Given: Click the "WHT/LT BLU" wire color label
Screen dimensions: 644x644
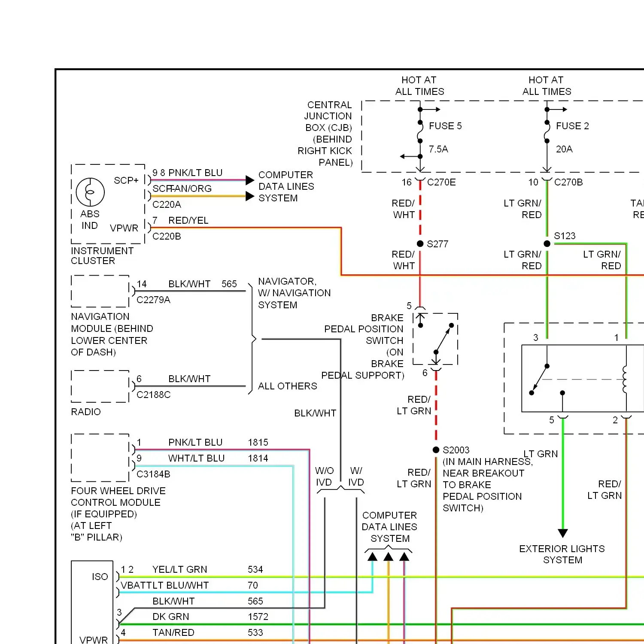Looking at the screenshot, I should [x=196, y=458].
